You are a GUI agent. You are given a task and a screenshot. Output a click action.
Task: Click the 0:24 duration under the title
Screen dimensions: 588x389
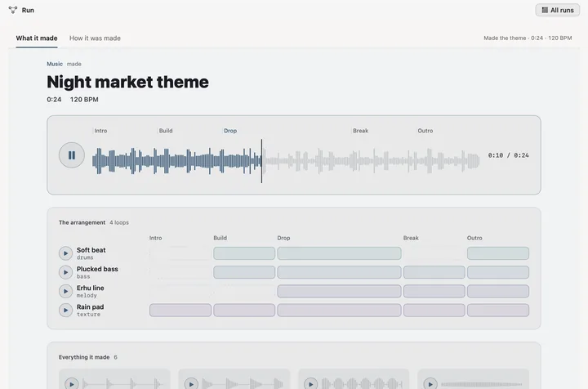(54, 100)
